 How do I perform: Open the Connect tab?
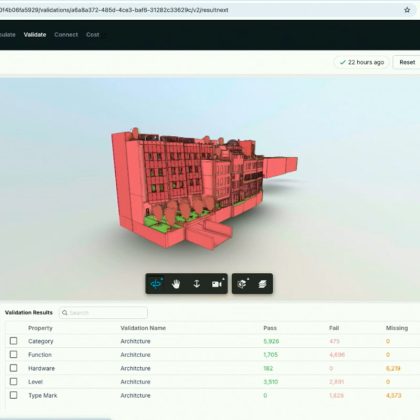(x=66, y=35)
